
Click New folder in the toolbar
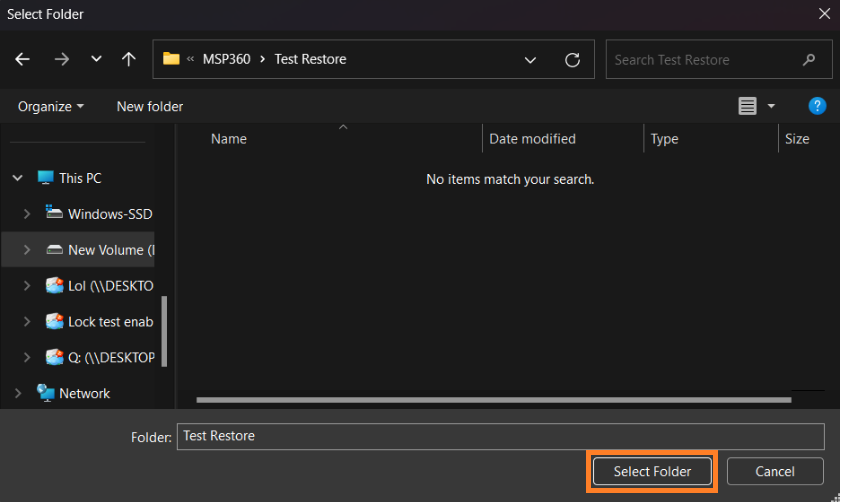(x=150, y=106)
